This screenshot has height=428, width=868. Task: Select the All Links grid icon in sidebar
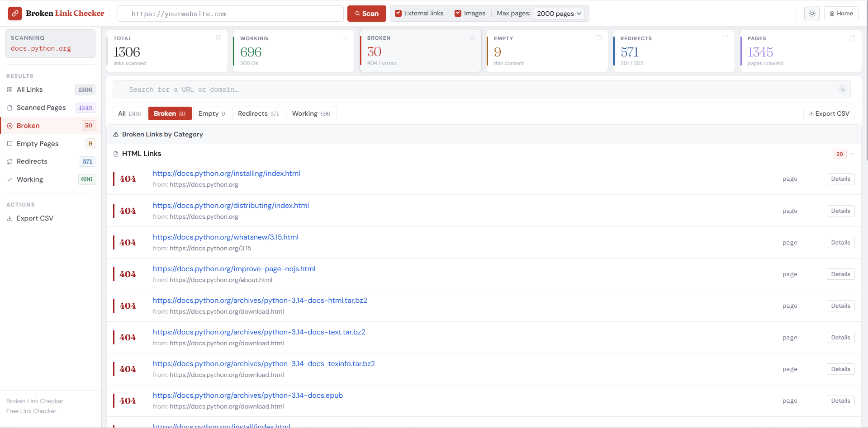point(9,89)
